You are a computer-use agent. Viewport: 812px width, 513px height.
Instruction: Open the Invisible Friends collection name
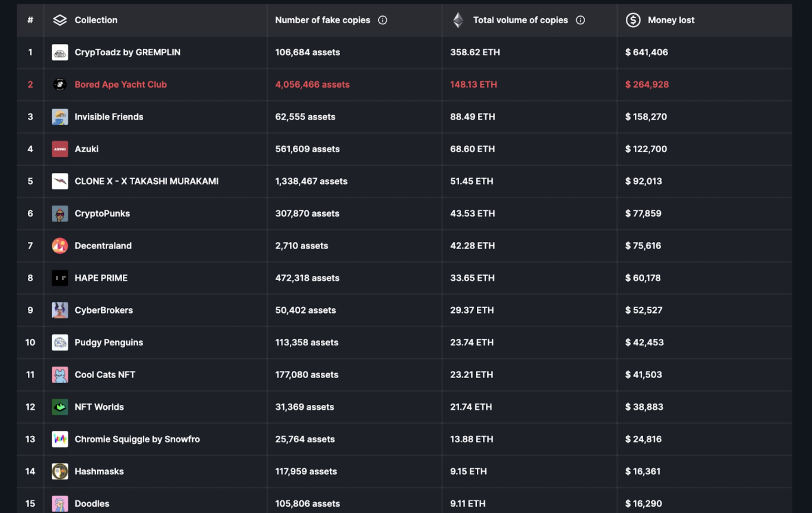click(x=109, y=117)
